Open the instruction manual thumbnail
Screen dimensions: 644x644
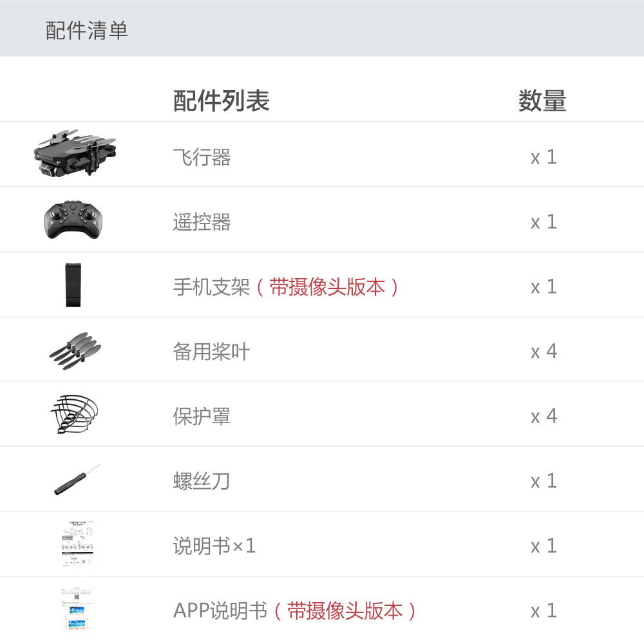(76, 544)
